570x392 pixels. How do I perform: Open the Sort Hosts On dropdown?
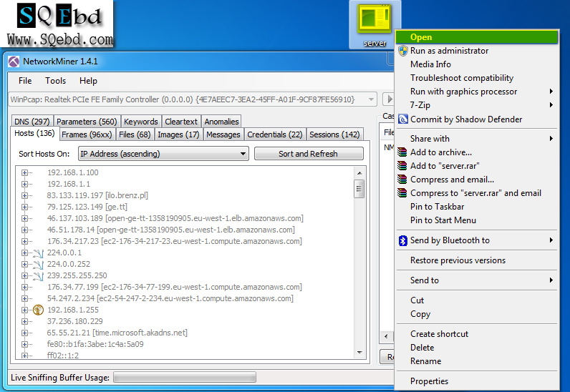pyautogui.click(x=163, y=154)
